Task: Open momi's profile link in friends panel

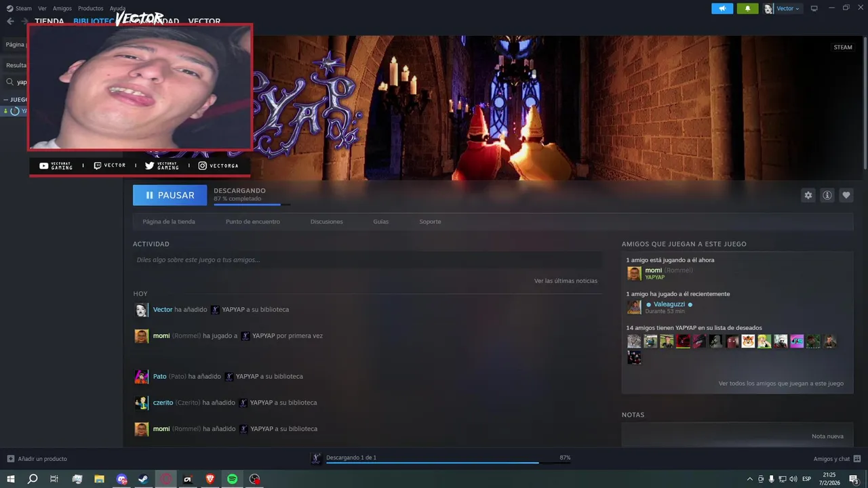Action: (653, 270)
